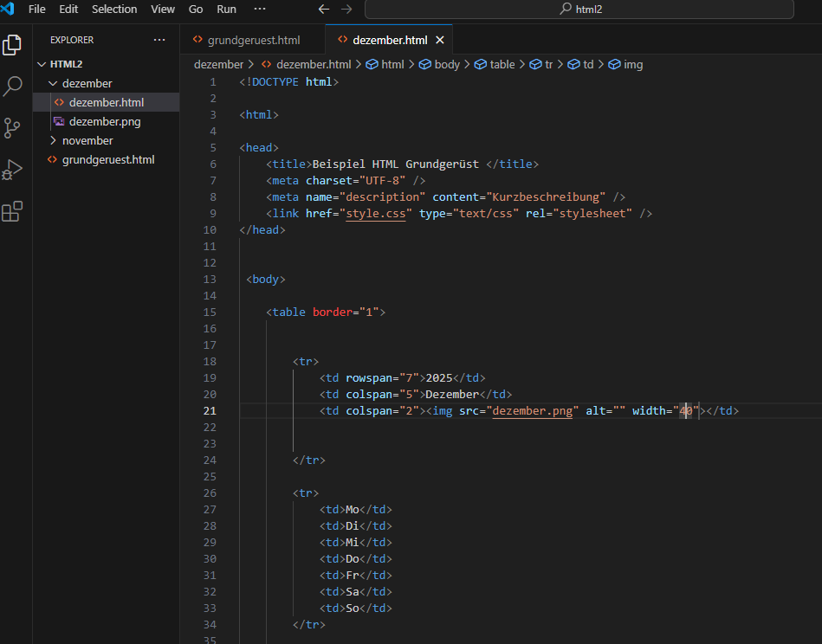Follow the style.css link in code
Screen dimensions: 822x644
(x=376, y=213)
